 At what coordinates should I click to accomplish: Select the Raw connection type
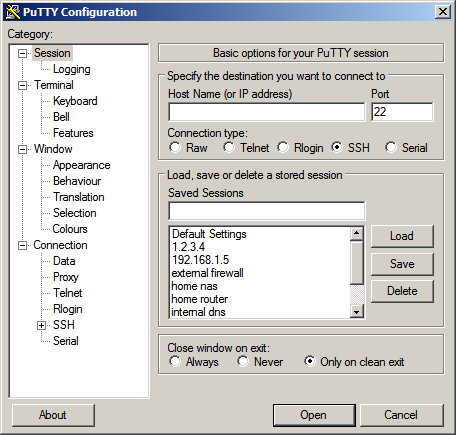point(175,147)
